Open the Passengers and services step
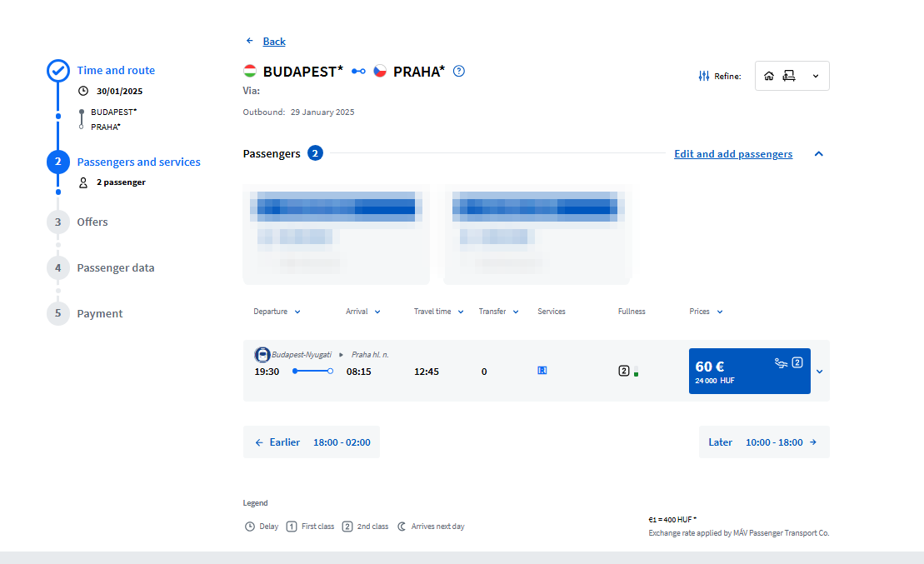The image size is (924, 564). pos(138,162)
